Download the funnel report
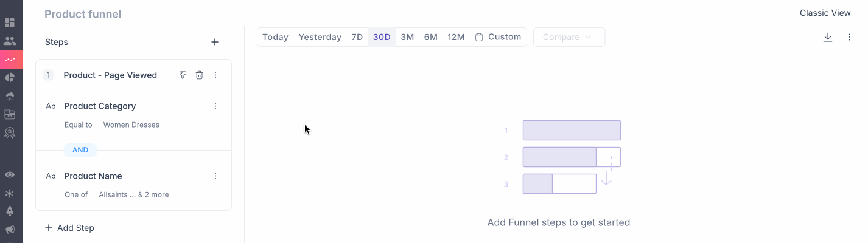The height and width of the screenshot is (243, 868). pos(828,37)
